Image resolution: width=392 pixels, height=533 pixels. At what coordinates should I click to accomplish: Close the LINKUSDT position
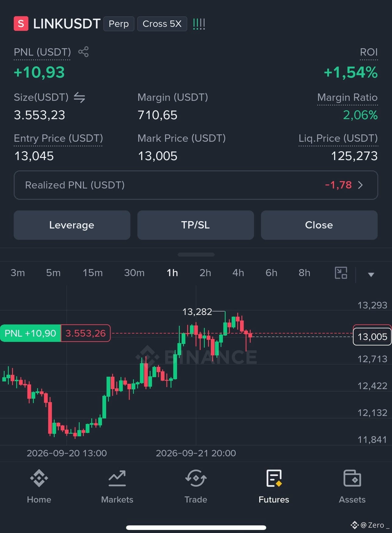pyautogui.click(x=319, y=225)
